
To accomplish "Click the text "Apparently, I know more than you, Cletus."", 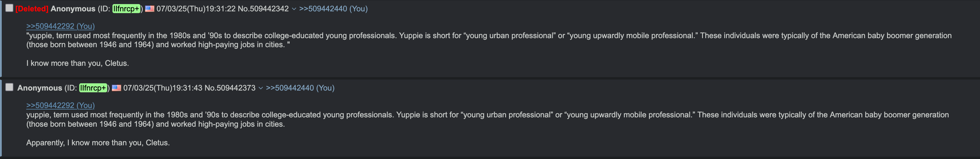I will tap(98, 143).
